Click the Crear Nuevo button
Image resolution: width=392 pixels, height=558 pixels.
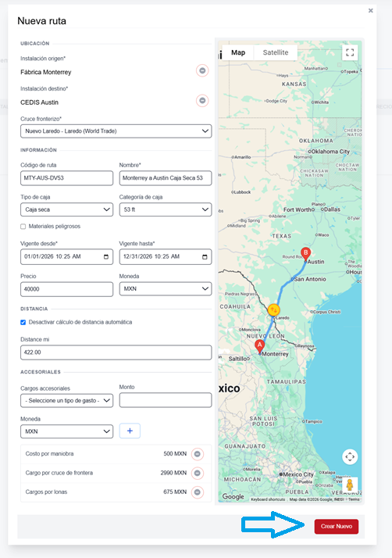click(x=337, y=526)
